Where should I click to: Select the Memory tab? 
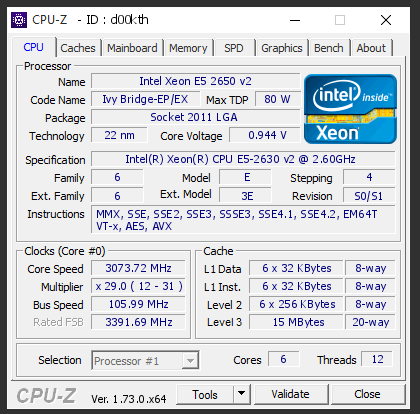188,48
